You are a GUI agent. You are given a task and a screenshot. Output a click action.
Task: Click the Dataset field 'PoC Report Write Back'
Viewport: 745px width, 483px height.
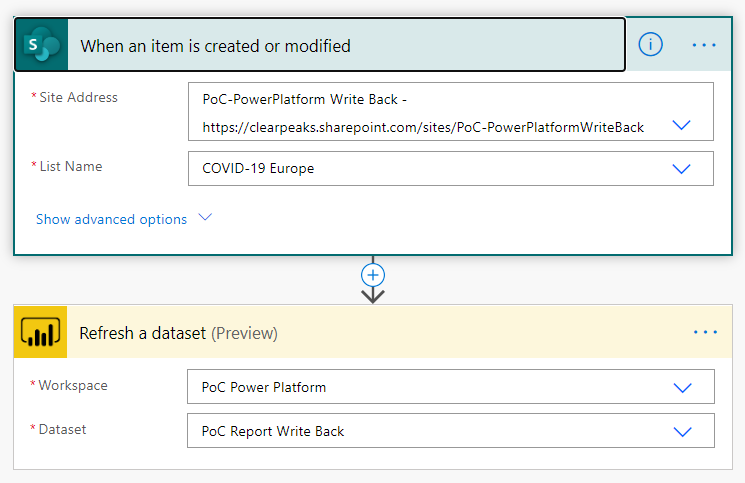pyautogui.click(x=450, y=430)
